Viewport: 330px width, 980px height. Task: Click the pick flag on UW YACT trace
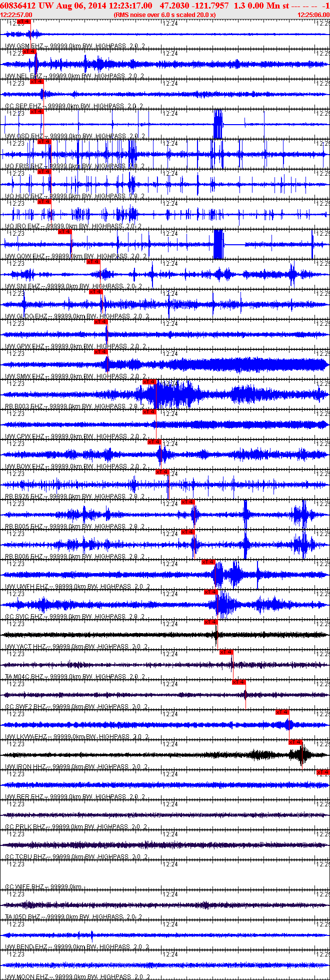point(211,622)
